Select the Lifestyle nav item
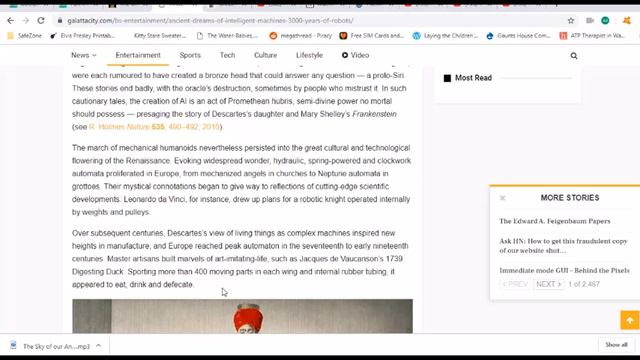The image size is (640, 360). 309,55
